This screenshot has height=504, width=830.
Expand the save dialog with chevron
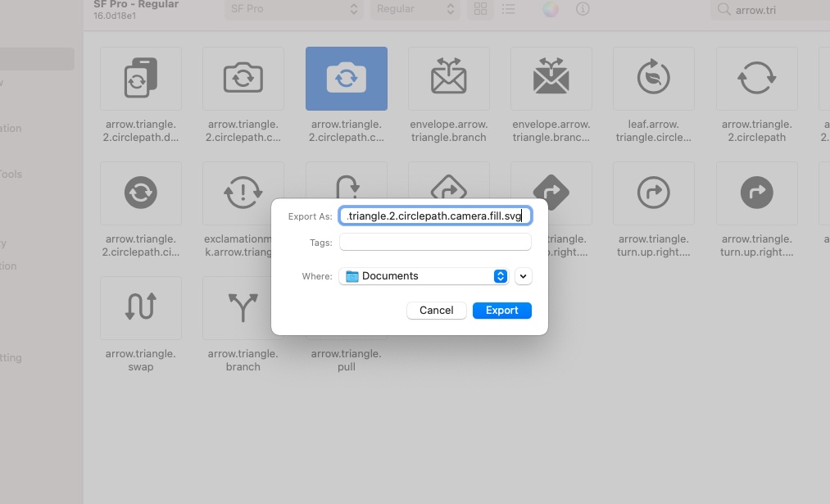tap(523, 276)
